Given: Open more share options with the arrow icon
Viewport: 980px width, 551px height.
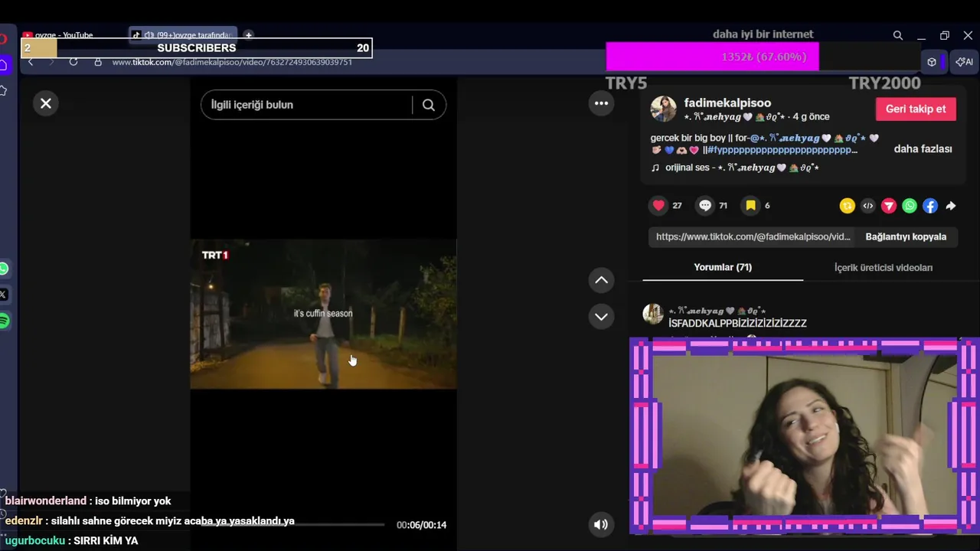Looking at the screenshot, I should pos(951,206).
